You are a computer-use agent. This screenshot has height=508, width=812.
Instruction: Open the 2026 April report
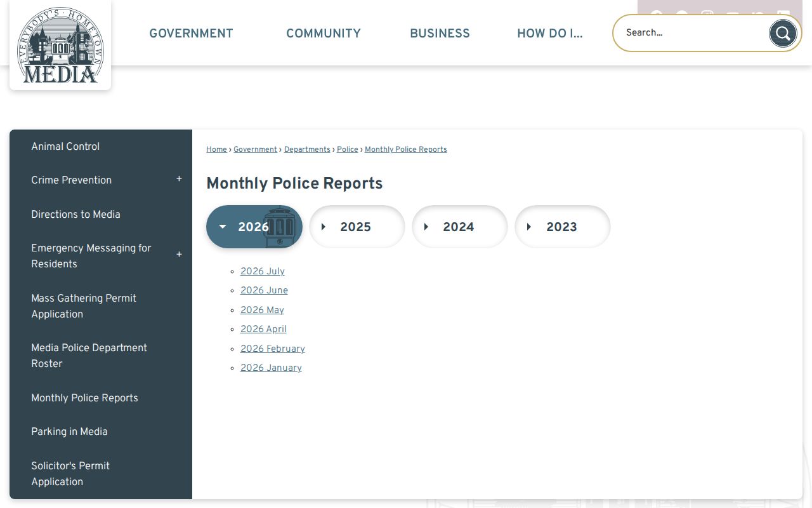263,330
